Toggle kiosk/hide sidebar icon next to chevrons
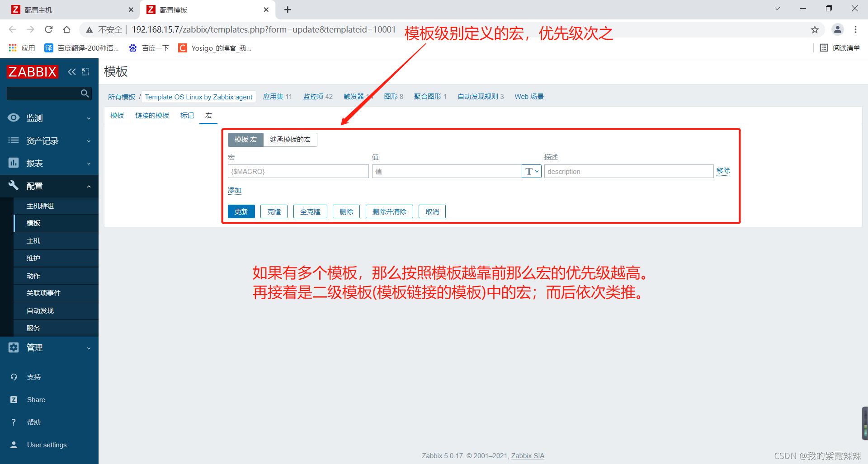Viewport: 868px width, 464px height. click(x=85, y=72)
